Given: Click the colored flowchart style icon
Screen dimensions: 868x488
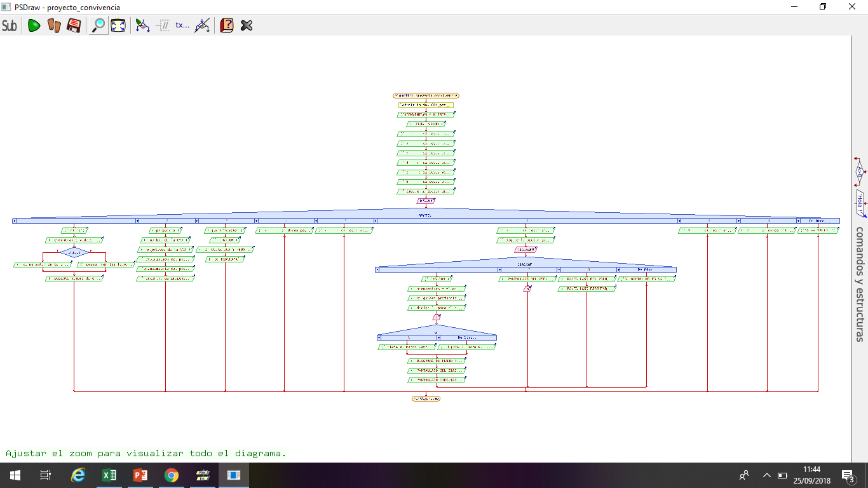Looking at the screenshot, I should click(x=143, y=25).
